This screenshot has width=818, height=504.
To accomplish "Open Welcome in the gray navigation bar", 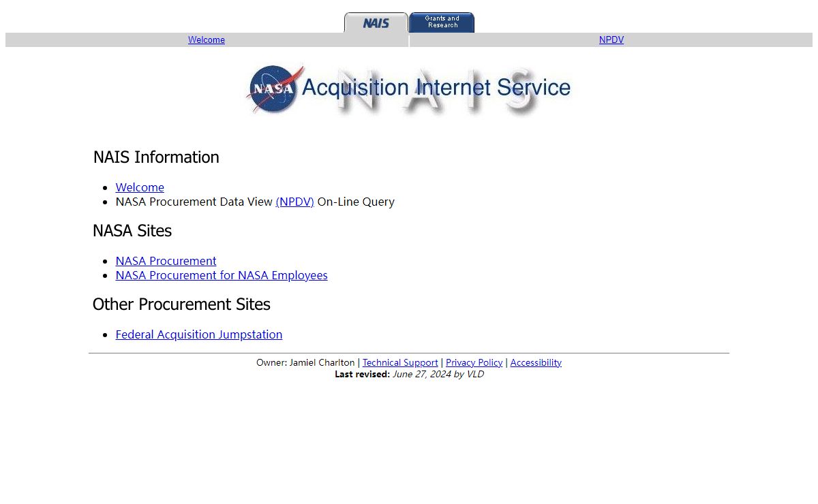I will (x=207, y=40).
